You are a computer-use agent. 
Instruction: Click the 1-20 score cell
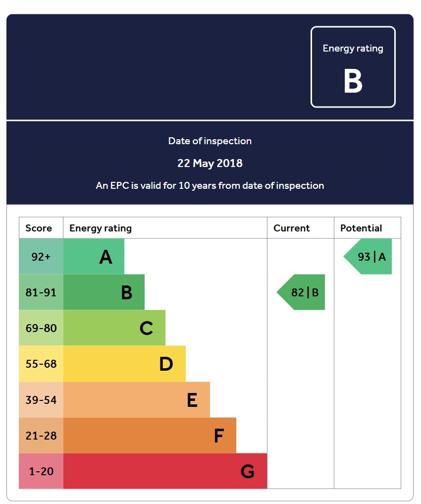41,471
